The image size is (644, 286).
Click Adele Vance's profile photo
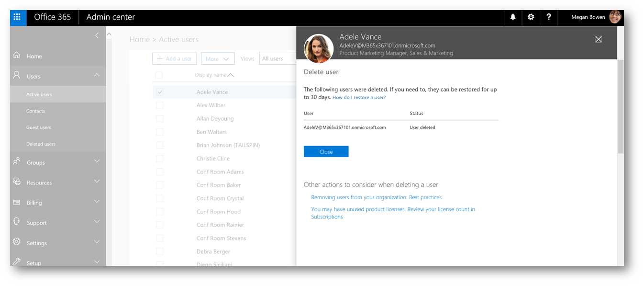click(x=319, y=48)
